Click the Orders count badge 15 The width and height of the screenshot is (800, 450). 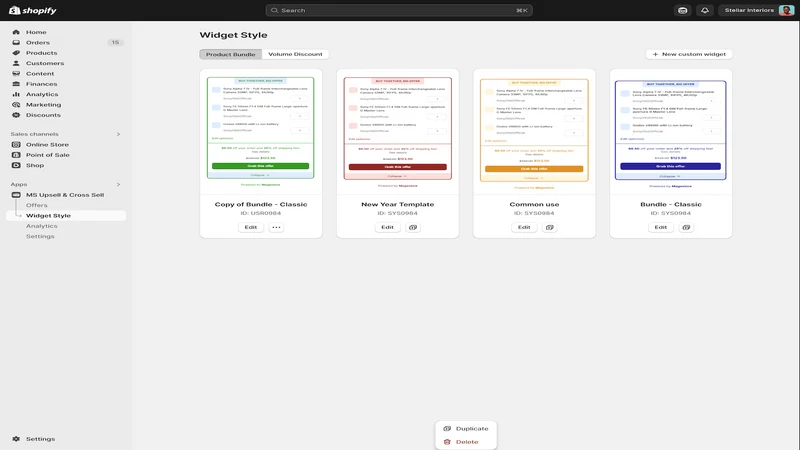pyautogui.click(x=115, y=42)
